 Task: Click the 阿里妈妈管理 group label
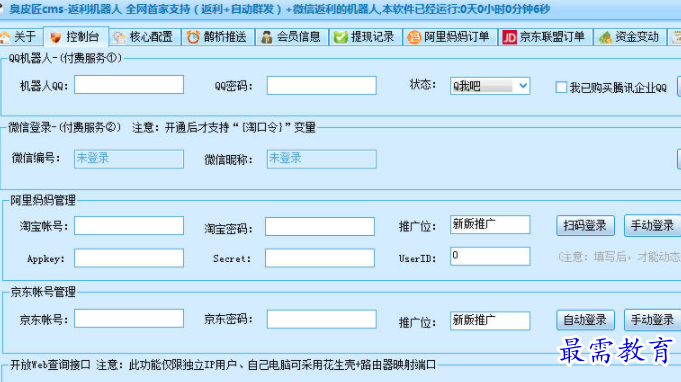point(43,200)
